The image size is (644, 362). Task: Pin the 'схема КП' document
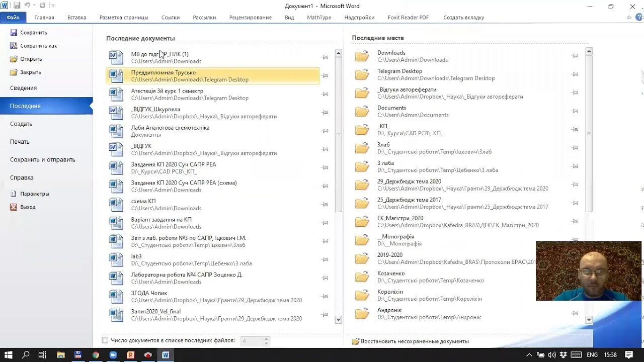[325, 205]
